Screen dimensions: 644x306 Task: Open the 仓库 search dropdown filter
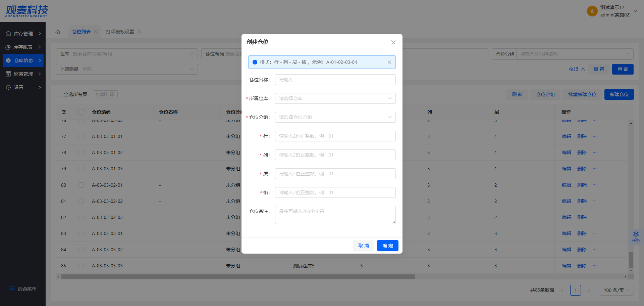(127, 54)
